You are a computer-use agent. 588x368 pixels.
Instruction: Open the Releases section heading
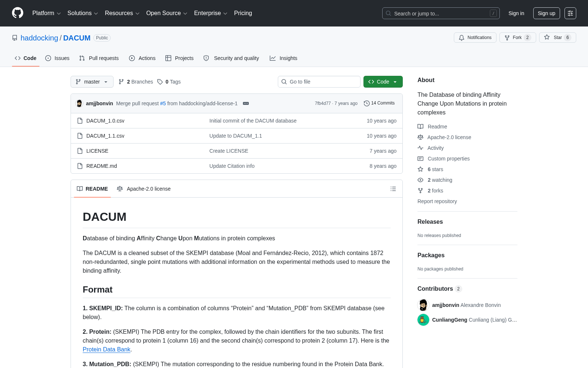tap(430, 222)
